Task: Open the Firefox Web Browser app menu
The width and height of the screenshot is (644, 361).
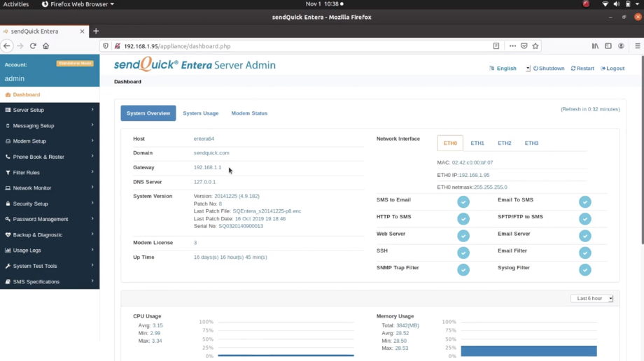Action: 78,4
